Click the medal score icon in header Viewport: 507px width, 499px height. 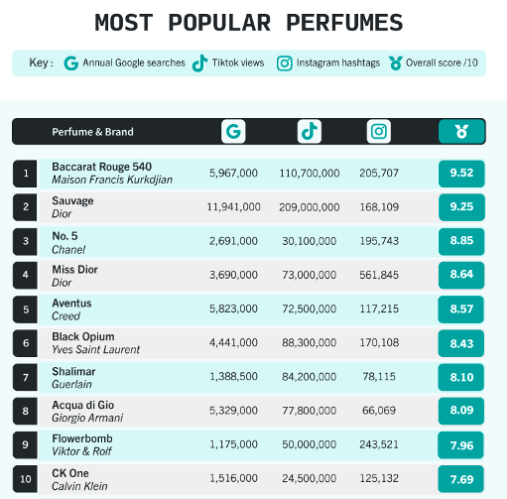[x=461, y=132]
